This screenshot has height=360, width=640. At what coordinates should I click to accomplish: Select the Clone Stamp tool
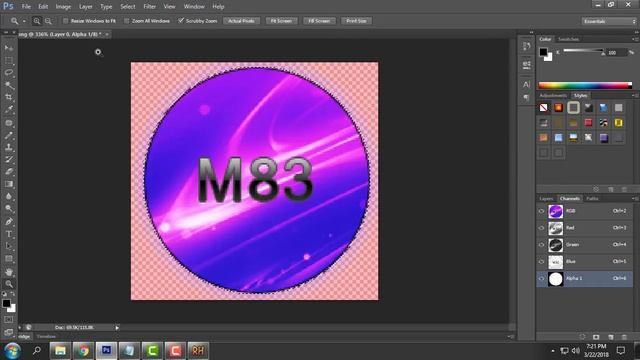9,147
